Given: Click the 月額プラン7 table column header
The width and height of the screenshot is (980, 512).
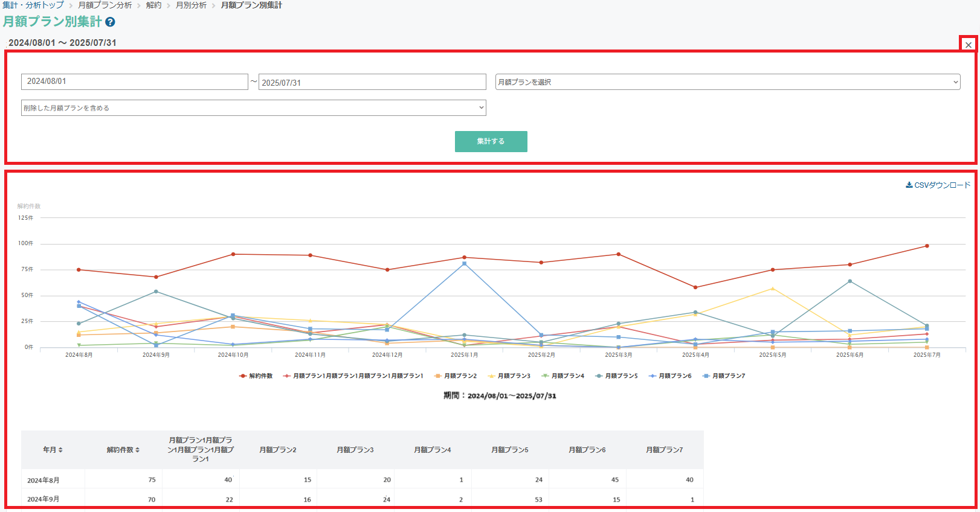Looking at the screenshot, I should tap(665, 450).
